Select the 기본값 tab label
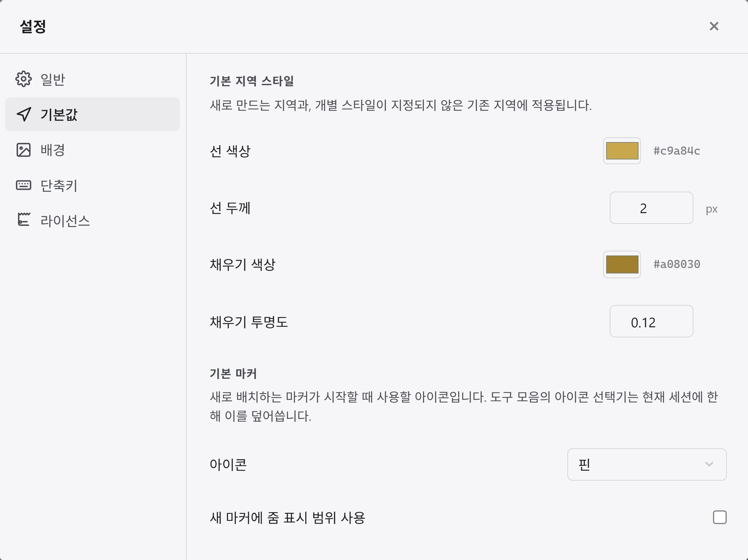Image resolution: width=748 pixels, height=560 pixels. (59, 114)
